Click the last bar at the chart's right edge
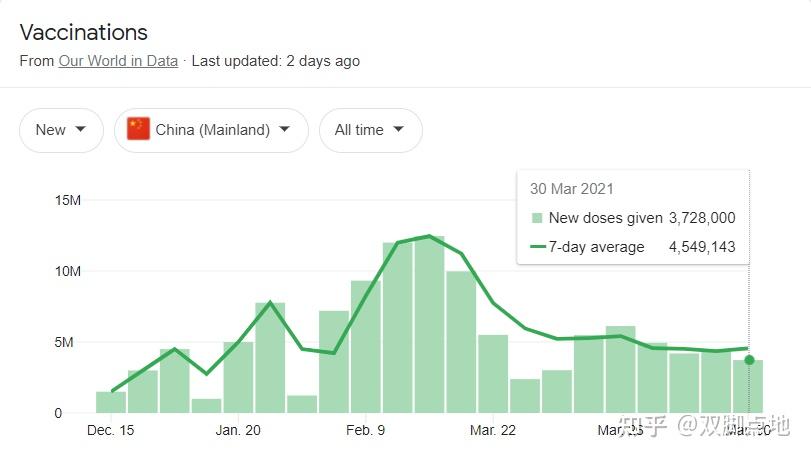The width and height of the screenshot is (811, 458). tap(748, 387)
